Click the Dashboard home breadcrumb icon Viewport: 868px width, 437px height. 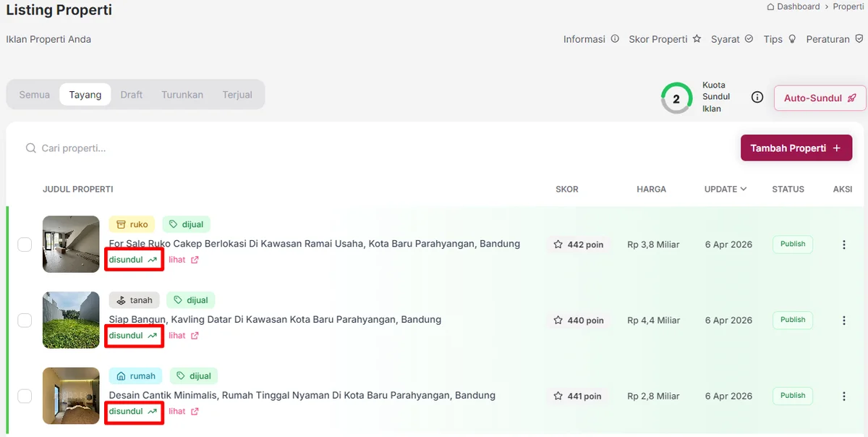coord(770,7)
